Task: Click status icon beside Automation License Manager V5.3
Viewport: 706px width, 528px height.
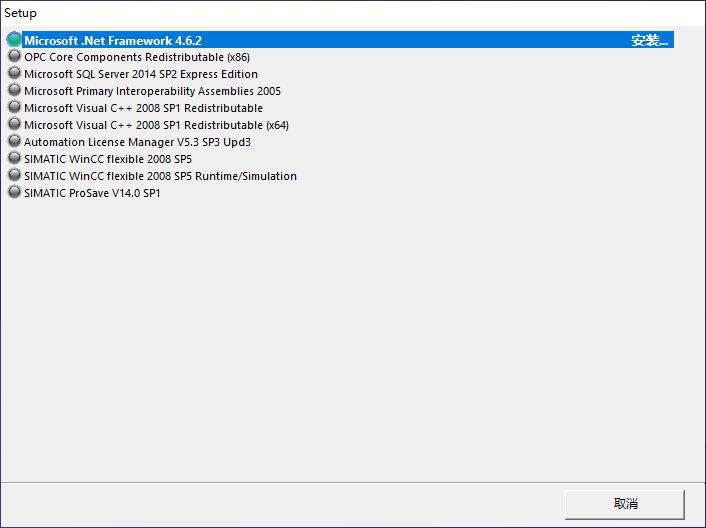Action: click(x=14, y=142)
